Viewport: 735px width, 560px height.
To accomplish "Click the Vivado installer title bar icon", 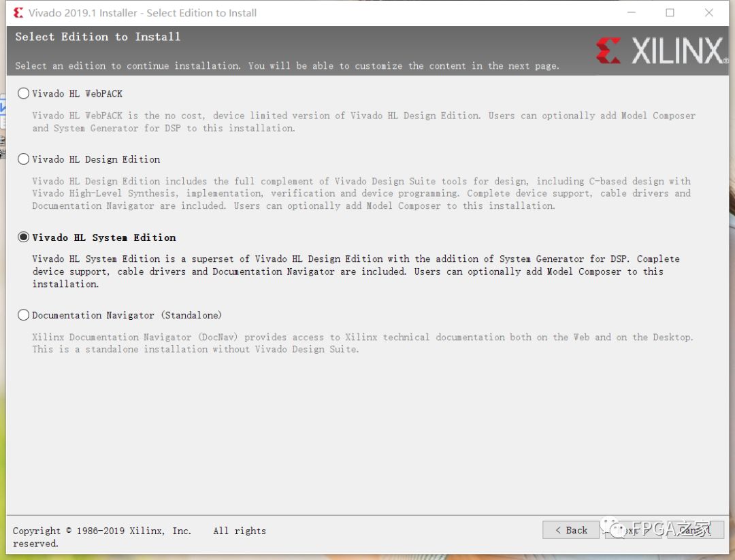I will point(18,13).
